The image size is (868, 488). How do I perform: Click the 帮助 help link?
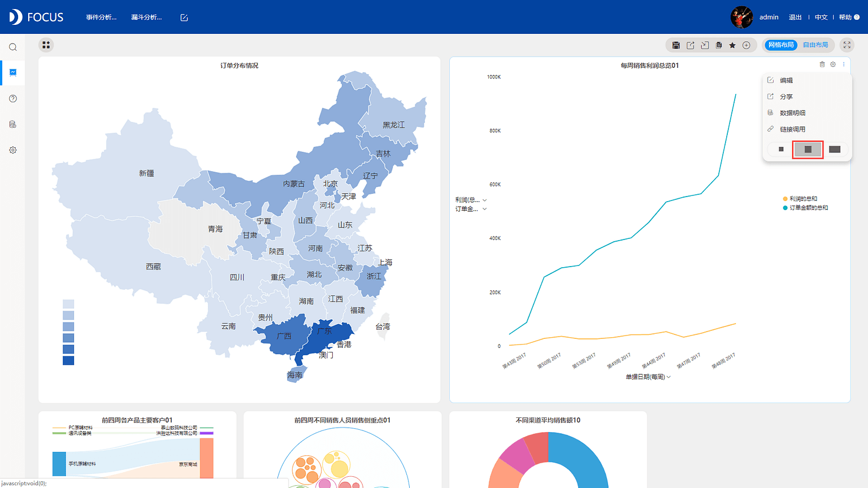pos(845,18)
